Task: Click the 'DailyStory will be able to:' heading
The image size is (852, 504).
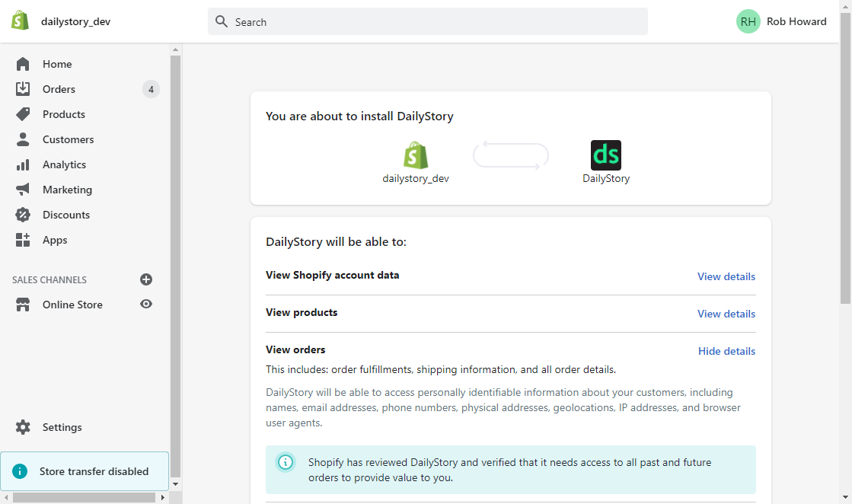Action: 336,241
